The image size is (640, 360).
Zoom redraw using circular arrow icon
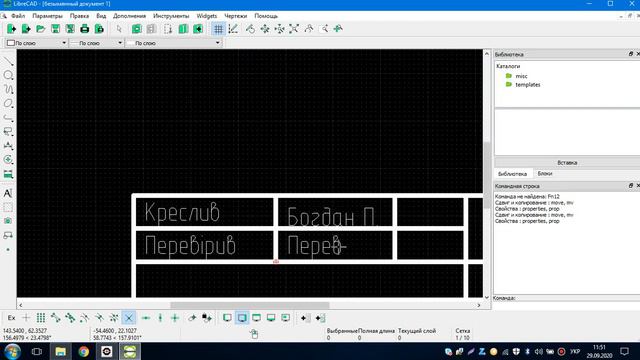(250, 29)
